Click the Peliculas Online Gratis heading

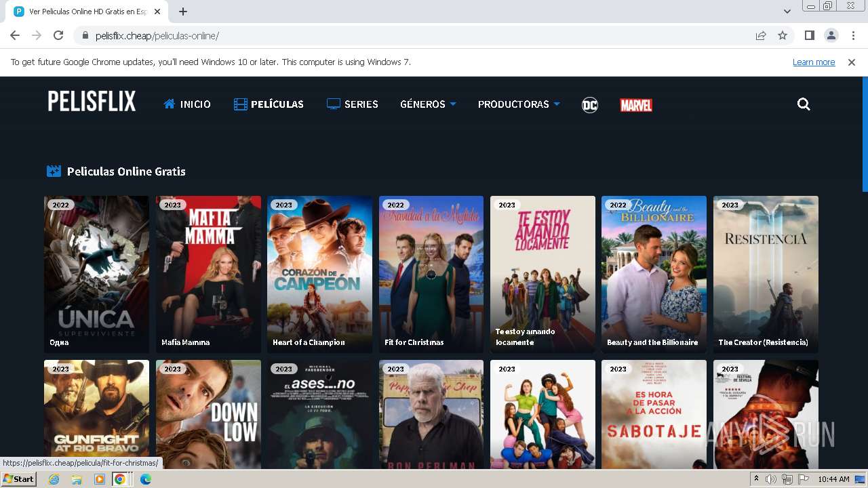tap(126, 171)
